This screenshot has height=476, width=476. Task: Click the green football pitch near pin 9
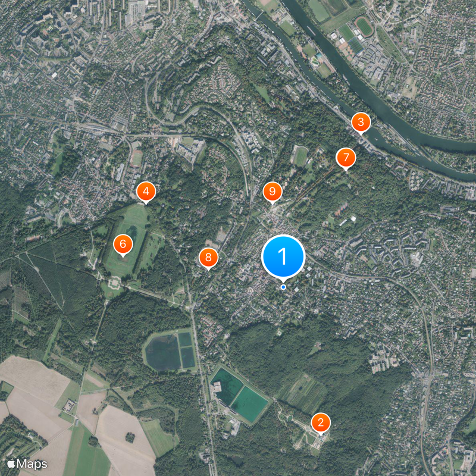click(x=300, y=156)
